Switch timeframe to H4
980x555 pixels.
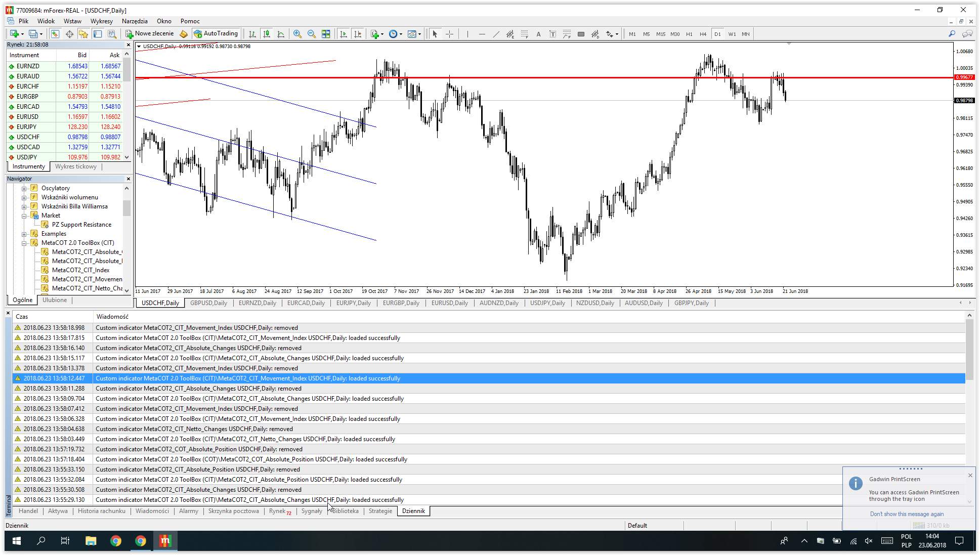(703, 34)
